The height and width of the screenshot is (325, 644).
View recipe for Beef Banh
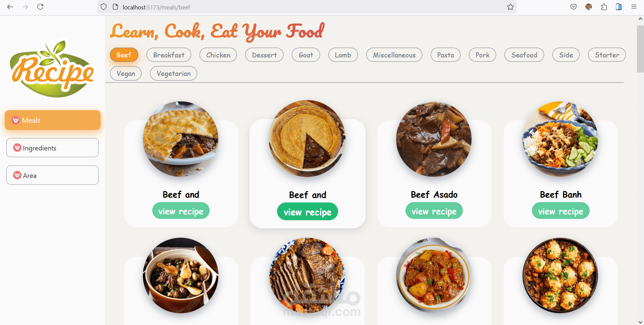point(560,211)
